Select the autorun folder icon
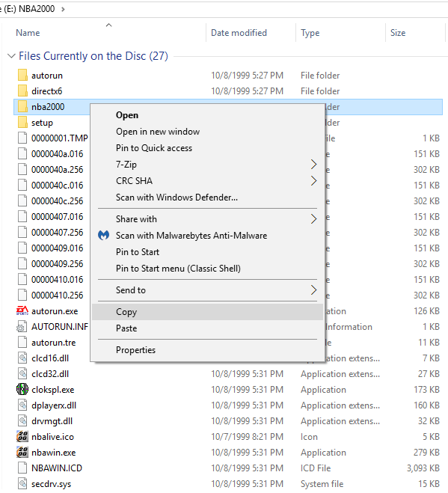This screenshot has height=493, width=448. [x=22, y=76]
